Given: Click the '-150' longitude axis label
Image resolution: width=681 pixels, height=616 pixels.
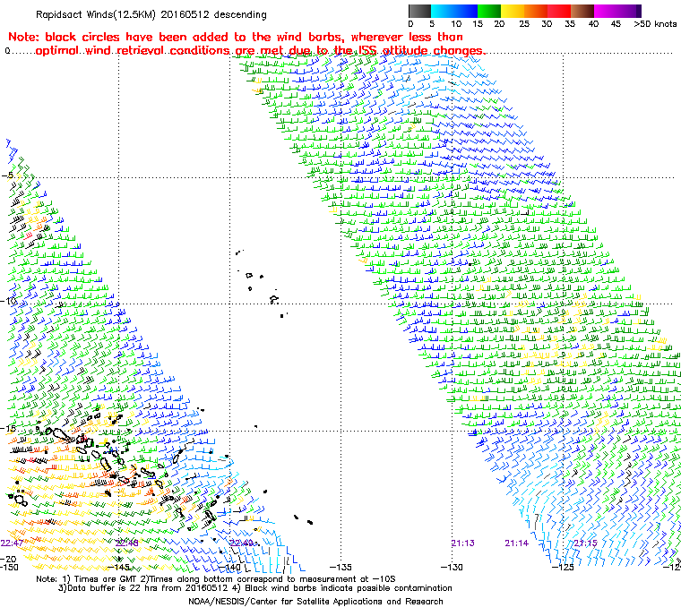Looking at the screenshot, I should click(9, 567).
